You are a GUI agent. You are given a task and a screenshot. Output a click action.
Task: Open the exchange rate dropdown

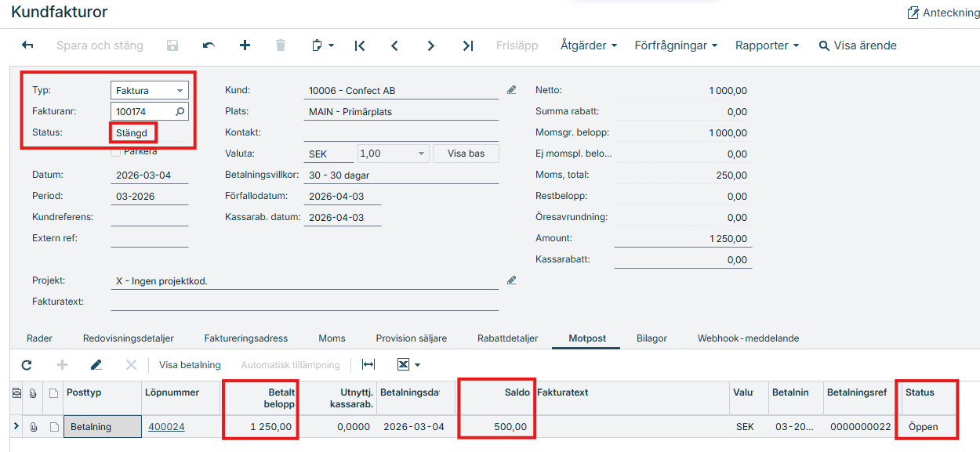(x=421, y=154)
